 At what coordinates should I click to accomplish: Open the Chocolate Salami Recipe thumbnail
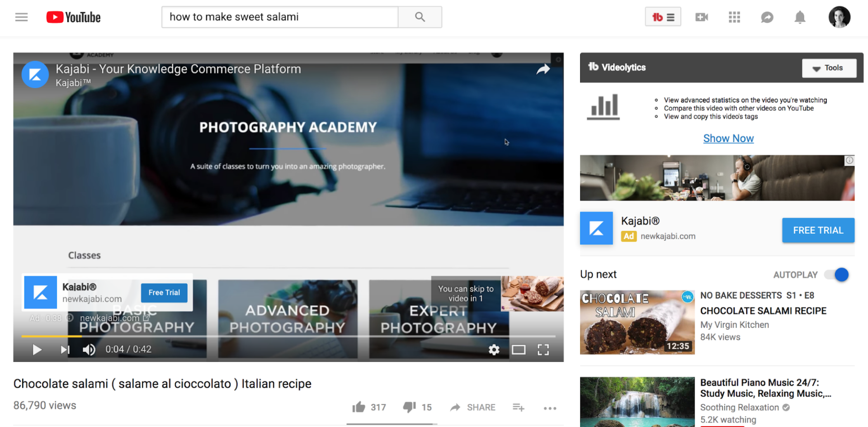(637, 322)
